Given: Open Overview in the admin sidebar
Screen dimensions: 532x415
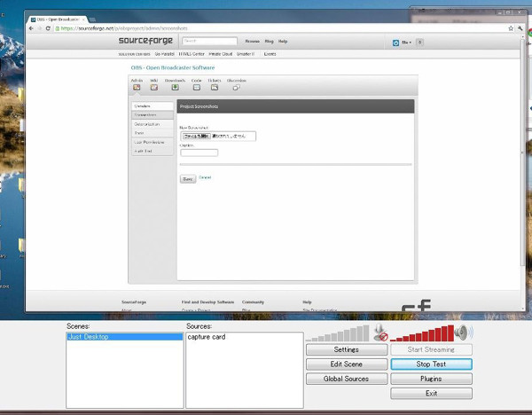Looking at the screenshot, I should point(153,106).
